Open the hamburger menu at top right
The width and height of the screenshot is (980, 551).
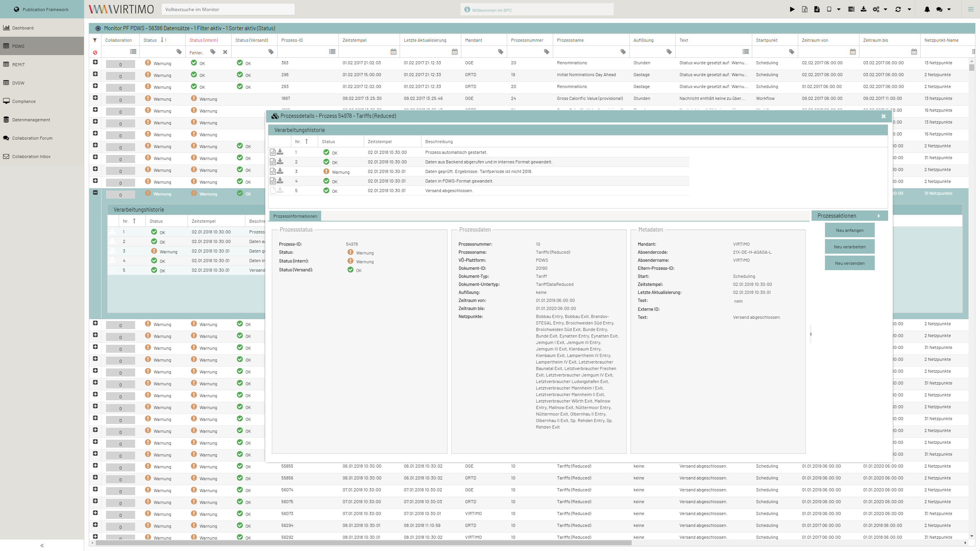click(x=970, y=9)
